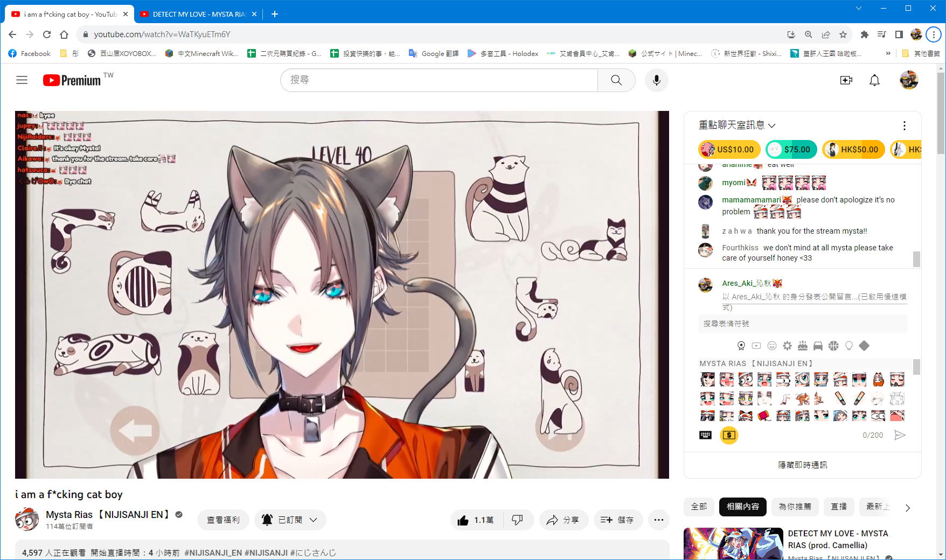Open Chrome three-dot menu
Image resolution: width=946 pixels, height=560 pixels.
(934, 34)
